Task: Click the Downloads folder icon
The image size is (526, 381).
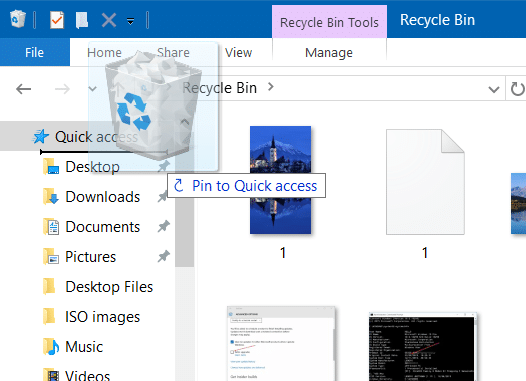Action: coord(51,197)
